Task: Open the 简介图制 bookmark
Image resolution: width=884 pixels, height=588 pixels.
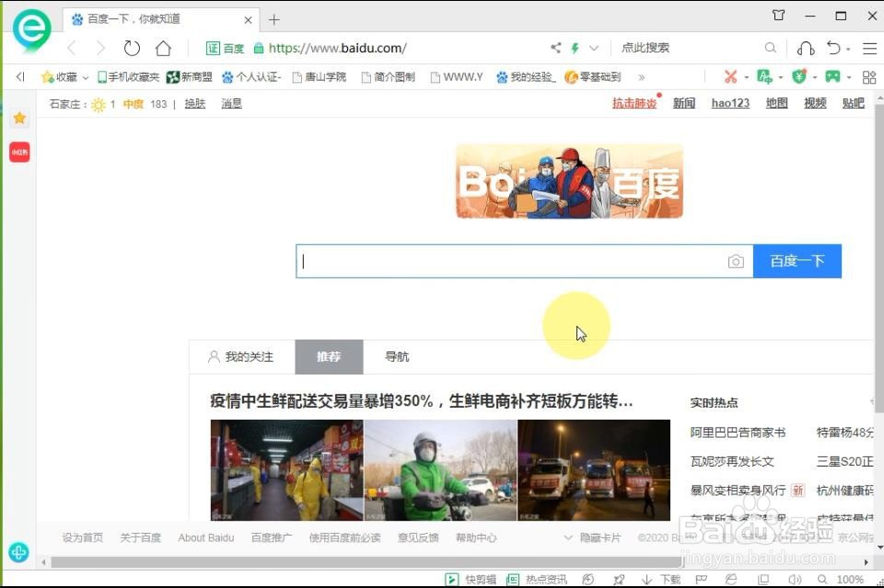Action: (x=388, y=76)
